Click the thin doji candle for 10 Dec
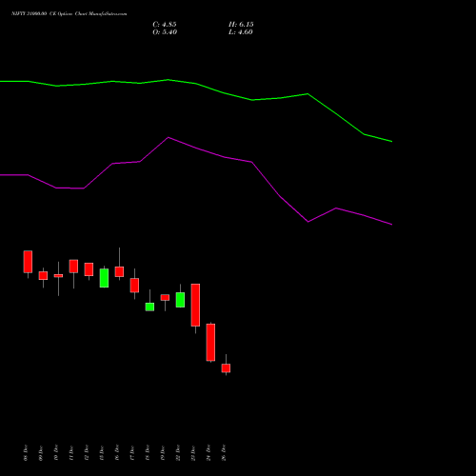 point(58,276)
